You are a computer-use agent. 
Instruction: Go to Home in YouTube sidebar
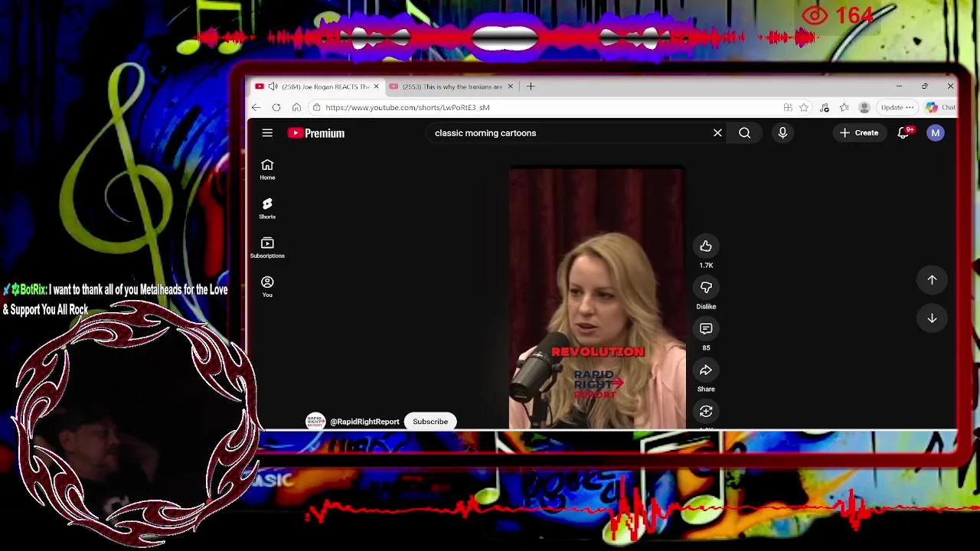267,170
